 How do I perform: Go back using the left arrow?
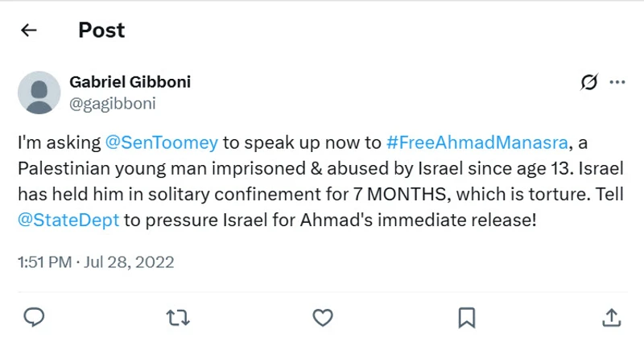click(x=29, y=31)
